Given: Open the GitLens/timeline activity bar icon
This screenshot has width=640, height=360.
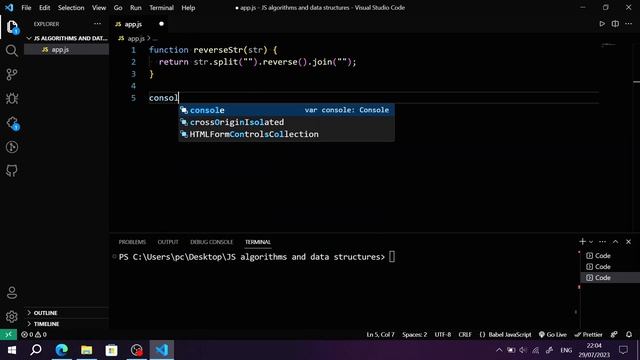Looking at the screenshot, I should [12, 147].
